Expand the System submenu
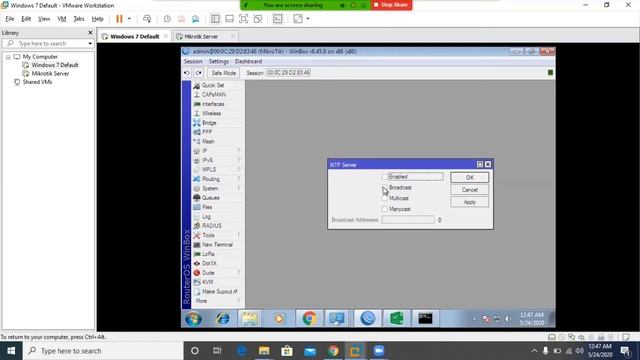This screenshot has width=640, height=360. [239, 189]
